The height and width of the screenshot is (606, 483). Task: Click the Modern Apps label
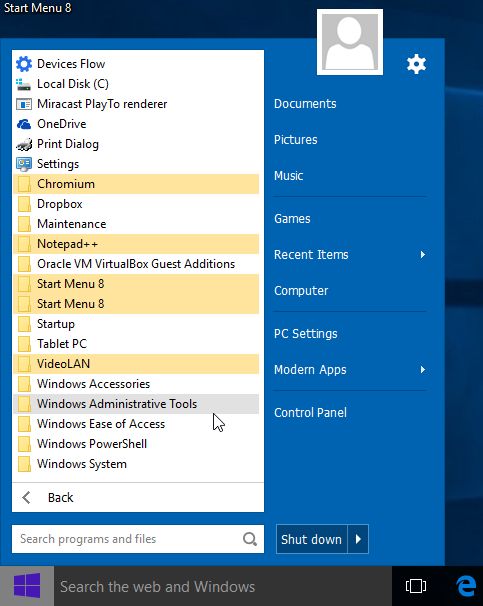310,370
